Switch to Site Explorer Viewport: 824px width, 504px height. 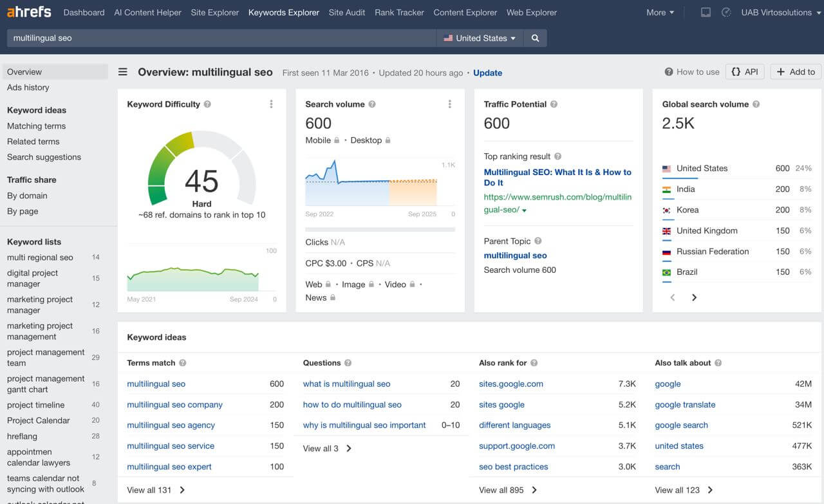(x=215, y=12)
